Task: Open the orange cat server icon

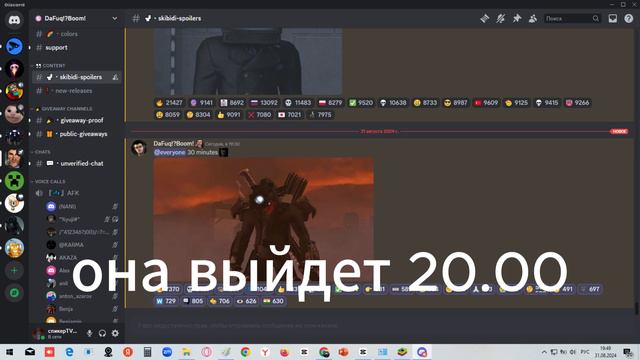Action: [x=14, y=248]
